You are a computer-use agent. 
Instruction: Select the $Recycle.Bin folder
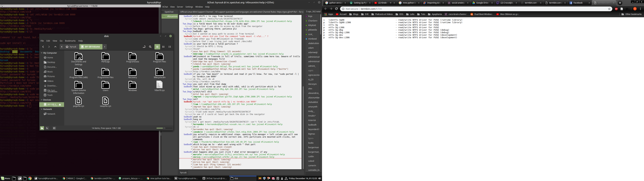click(x=159, y=73)
